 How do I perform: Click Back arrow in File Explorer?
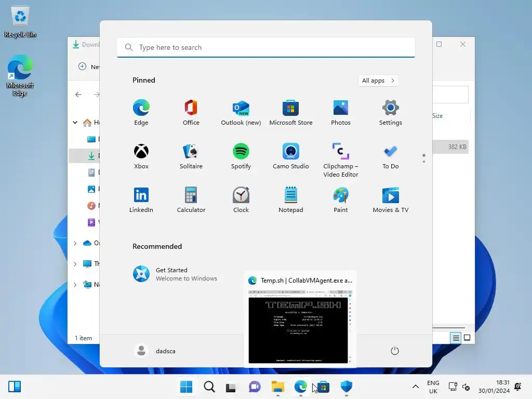pyautogui.click(x=78, y=95)
